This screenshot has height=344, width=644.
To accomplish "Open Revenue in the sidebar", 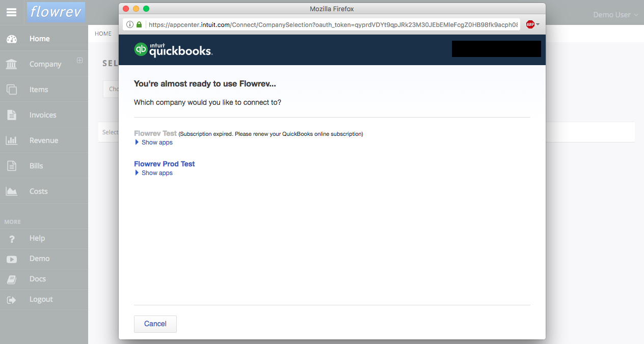I will (x=44, y=140).
